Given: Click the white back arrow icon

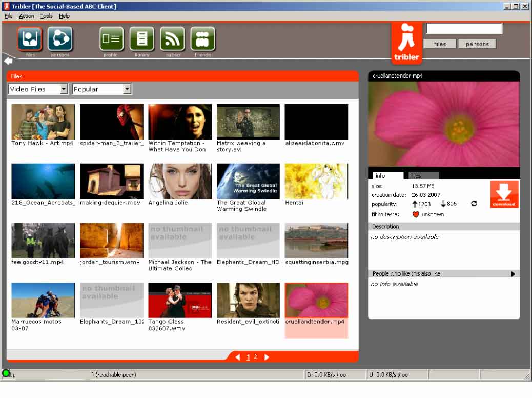Looking at the screenshot, I should coord(9,61).
